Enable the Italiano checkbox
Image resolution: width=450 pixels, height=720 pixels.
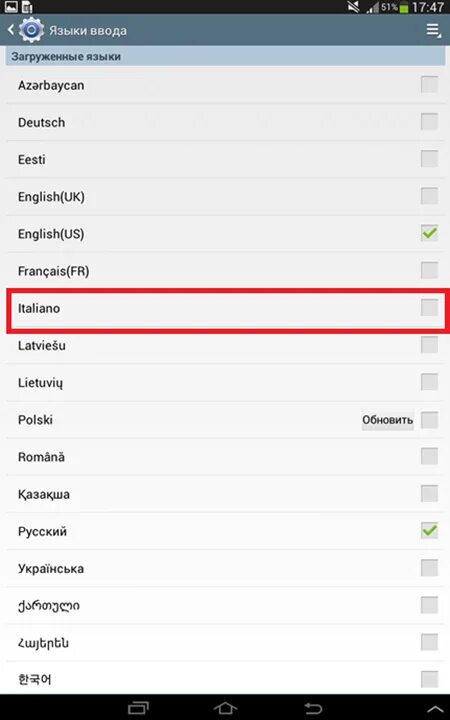429,308
